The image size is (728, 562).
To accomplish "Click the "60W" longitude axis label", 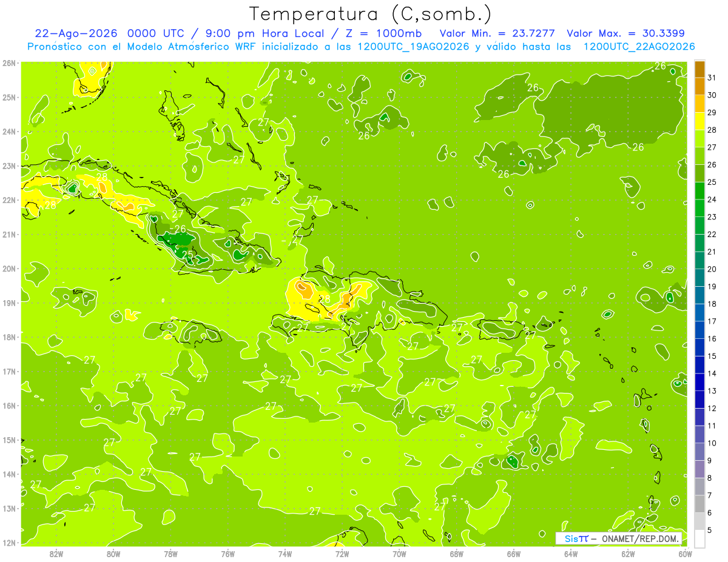I will (686, 554).
